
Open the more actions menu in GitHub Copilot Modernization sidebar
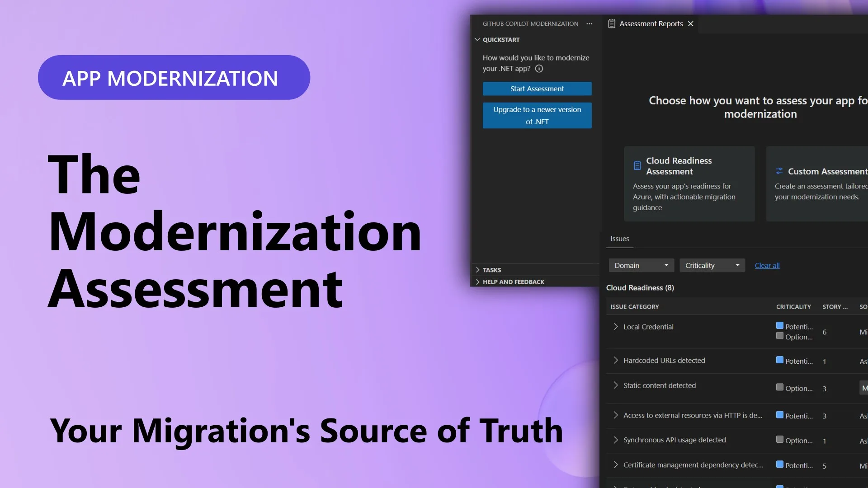[x=589, y=23]
